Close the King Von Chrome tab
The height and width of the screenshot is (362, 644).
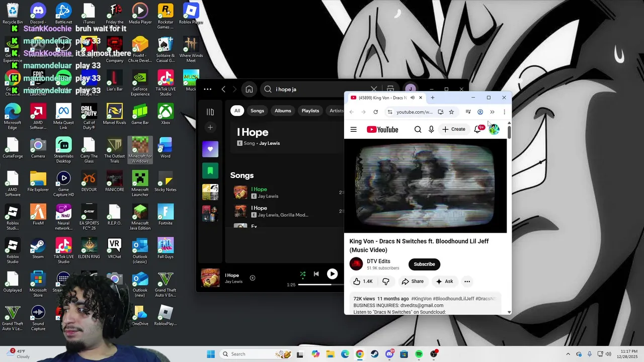coord(421,98)
